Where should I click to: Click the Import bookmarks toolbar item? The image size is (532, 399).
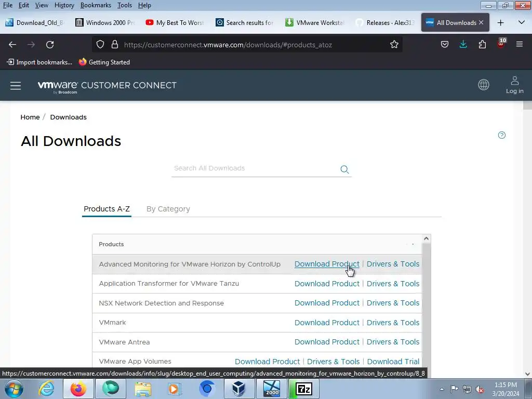click(39, 62)
